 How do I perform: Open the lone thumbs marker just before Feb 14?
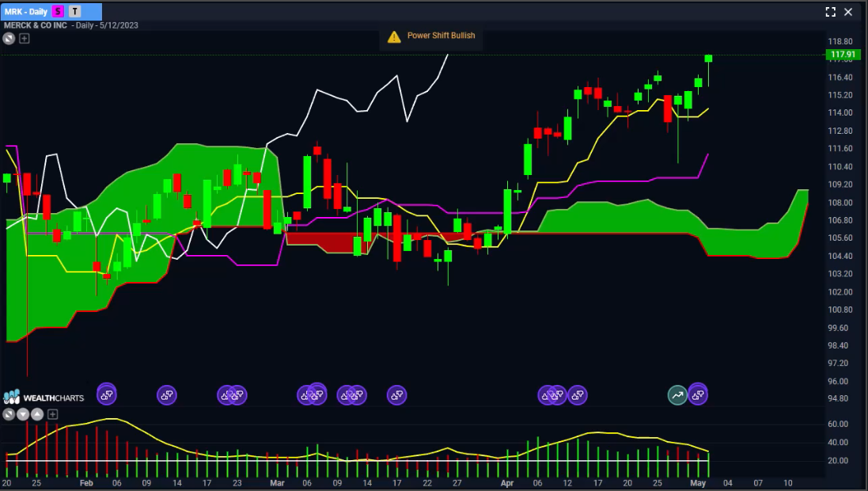(167, 395)
